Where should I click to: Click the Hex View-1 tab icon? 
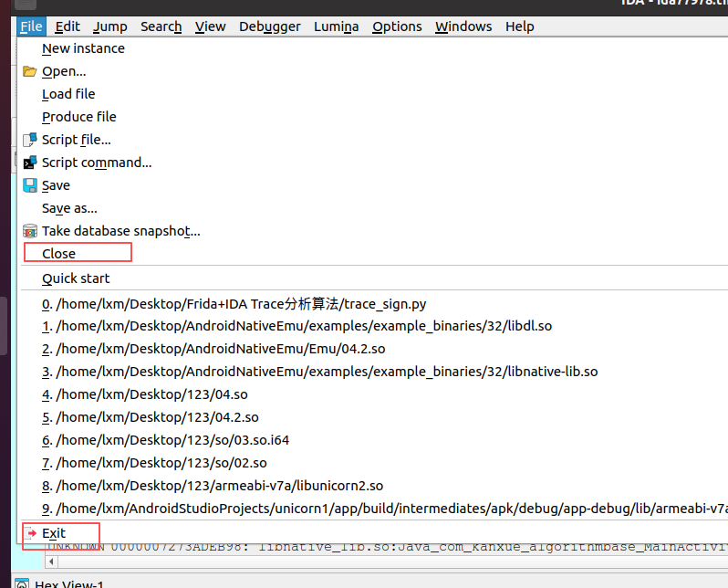coord(22,583)
